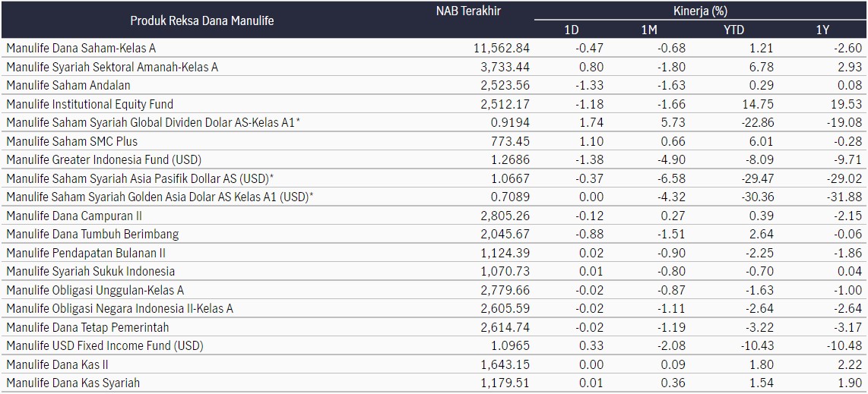Click YTD value -22.86 for Global Dividen
Viewport: 868px width, 394px height.
pyautogui.click(x=757, y=123)
